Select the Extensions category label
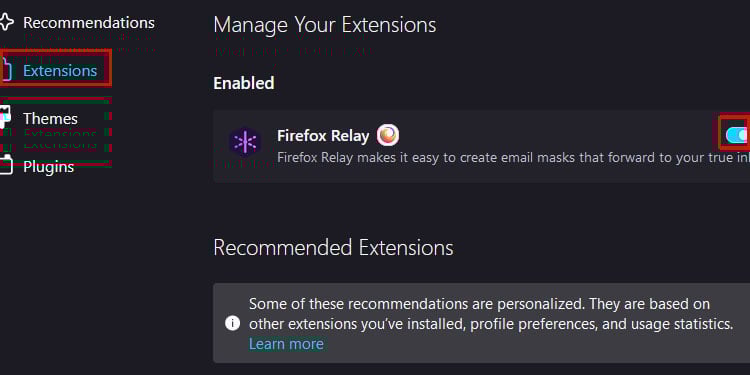 tap(60, 71)
